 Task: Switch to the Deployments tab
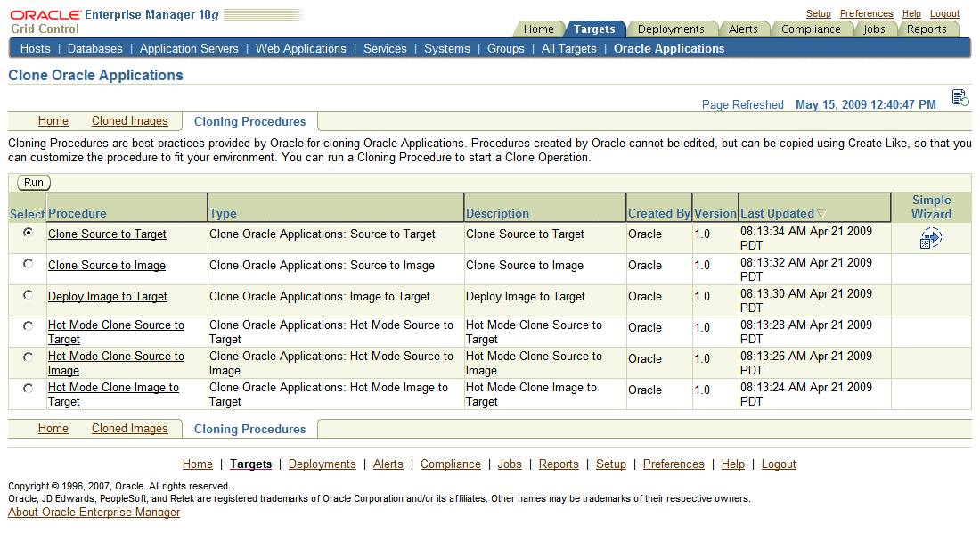pos(671,29)
